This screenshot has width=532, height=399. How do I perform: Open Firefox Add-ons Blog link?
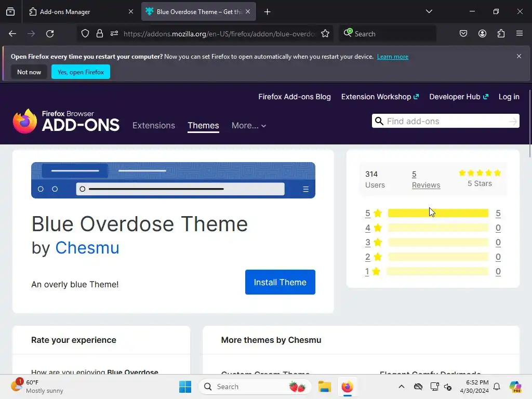tap(295, 97)
